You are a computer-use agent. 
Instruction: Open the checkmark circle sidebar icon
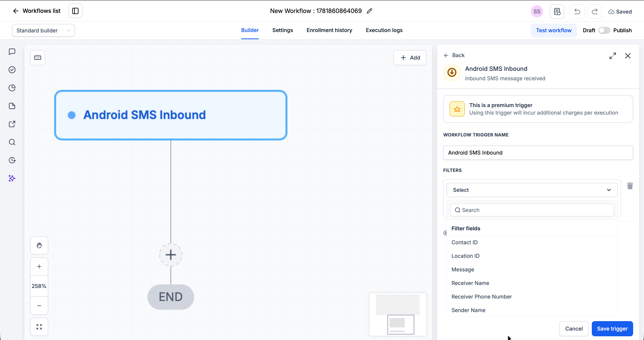tap(12, 70)
